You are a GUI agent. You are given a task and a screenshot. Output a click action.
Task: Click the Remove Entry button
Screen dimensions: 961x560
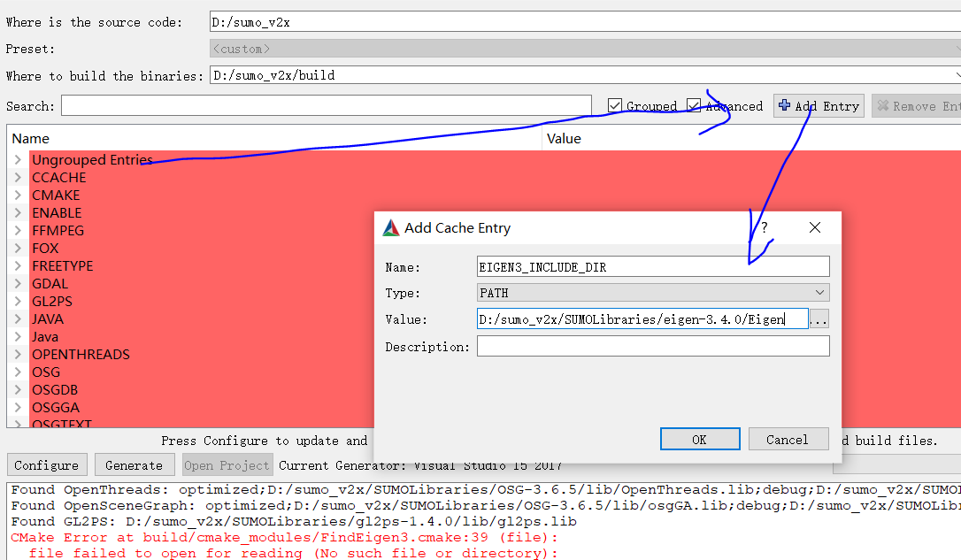916,106
